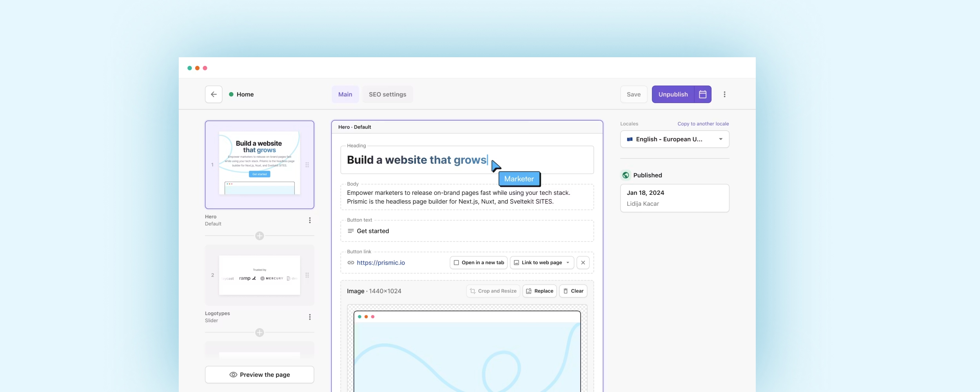Enable the Open in a new tab checkbox

point(456,263)
